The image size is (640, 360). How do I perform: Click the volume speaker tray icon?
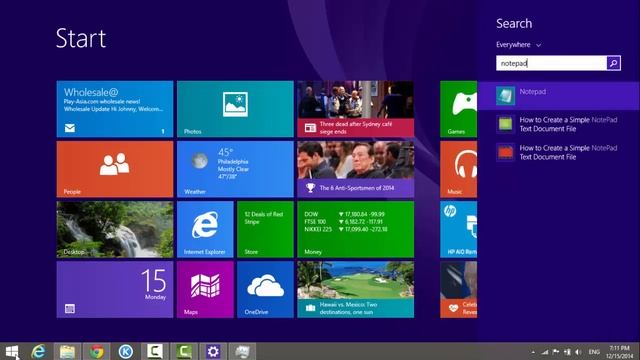578,352
